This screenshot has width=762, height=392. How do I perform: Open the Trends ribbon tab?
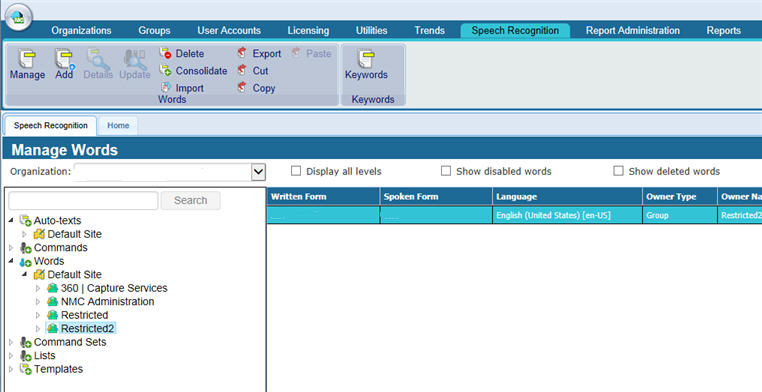tap(430, 31)
